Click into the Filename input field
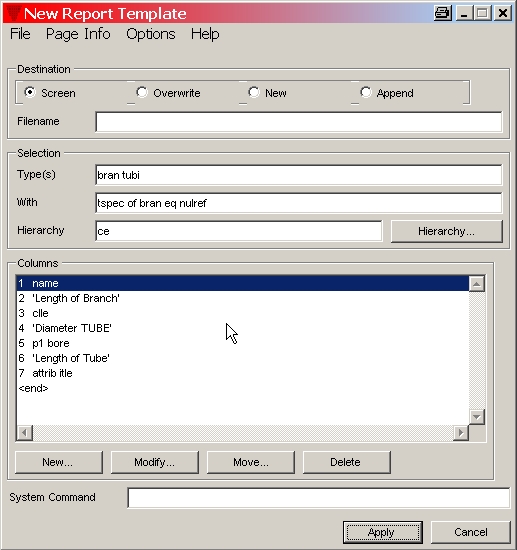The height and width of the screenshot is (550, 517). 298,122
